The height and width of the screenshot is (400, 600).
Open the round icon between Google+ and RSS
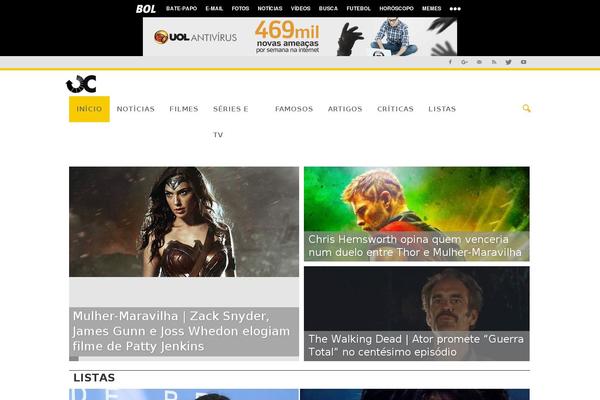479,62
